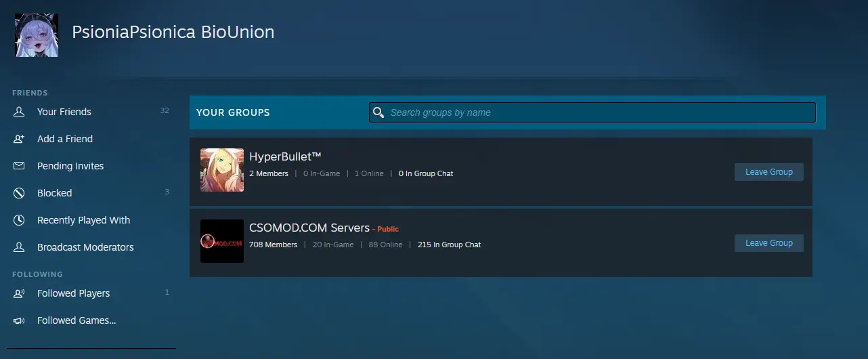
Task: Open Recently Played With page
Action: [83, 220]
